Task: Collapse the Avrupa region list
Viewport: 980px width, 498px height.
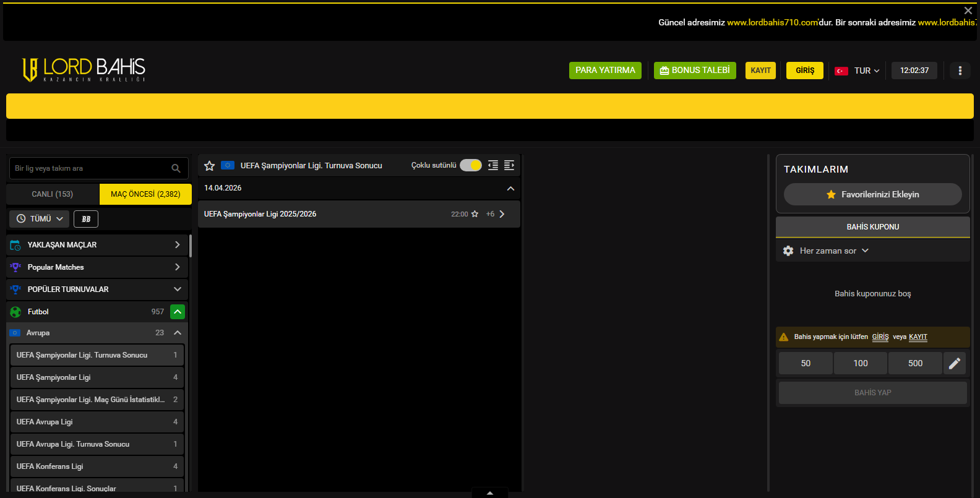Action: pyautogui.click(x=178, y=333)
